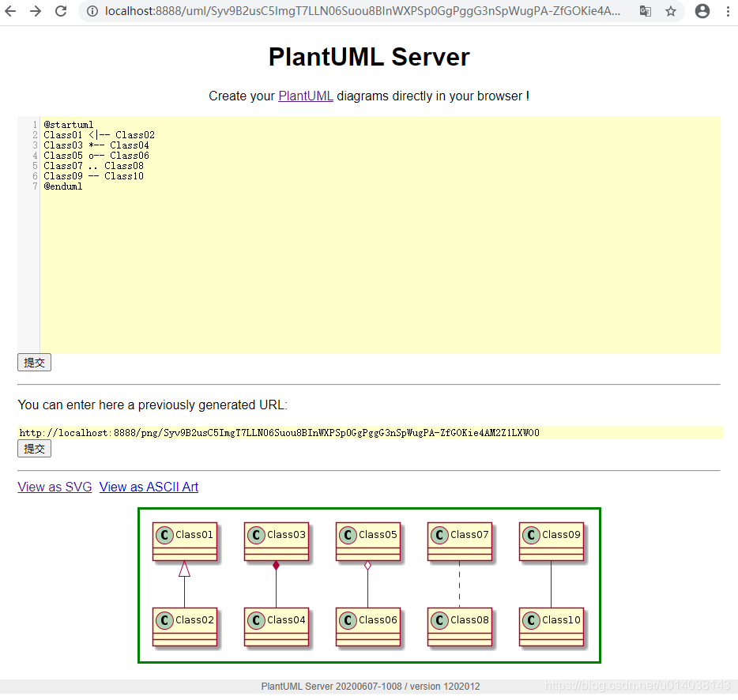Viewport: 738px width, 700px height.
Task: Click the Class05 box in the diagram
Action: (368, 542)
